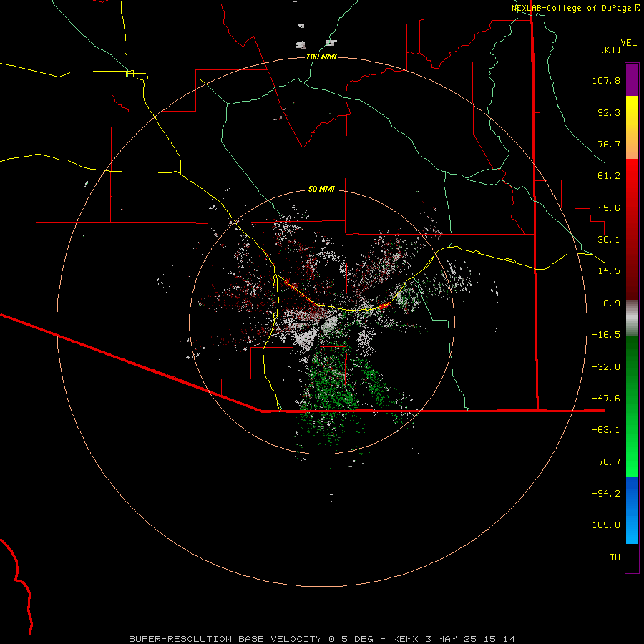Click the 92.3 legend value
Screen dimensions: 644x644
click(609, 112)
